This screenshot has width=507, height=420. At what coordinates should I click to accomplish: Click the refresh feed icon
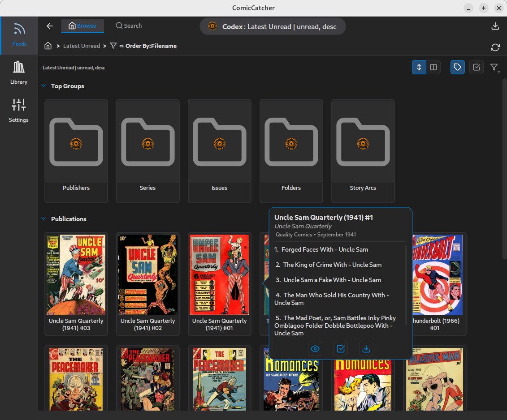click(x=495, y=47)
